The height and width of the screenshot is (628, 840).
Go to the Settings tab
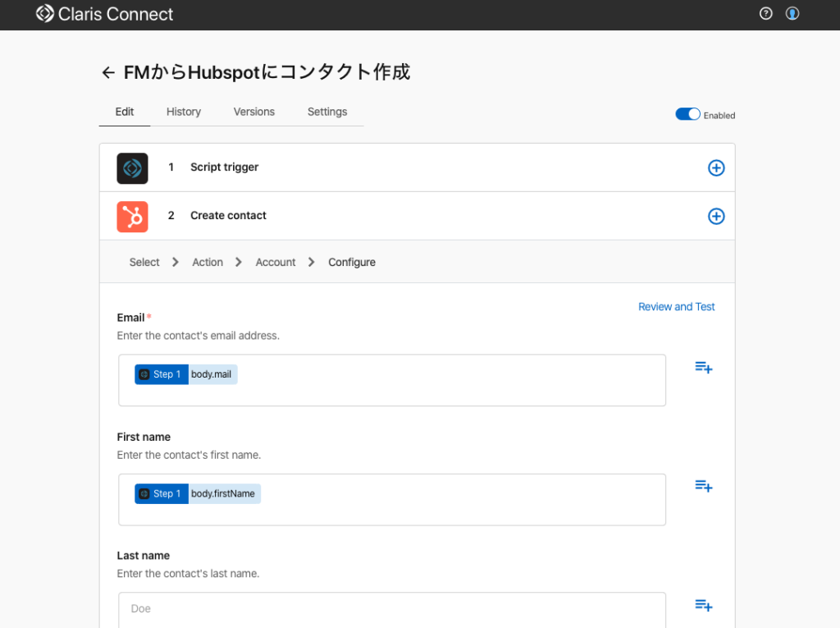pos(327,112)
